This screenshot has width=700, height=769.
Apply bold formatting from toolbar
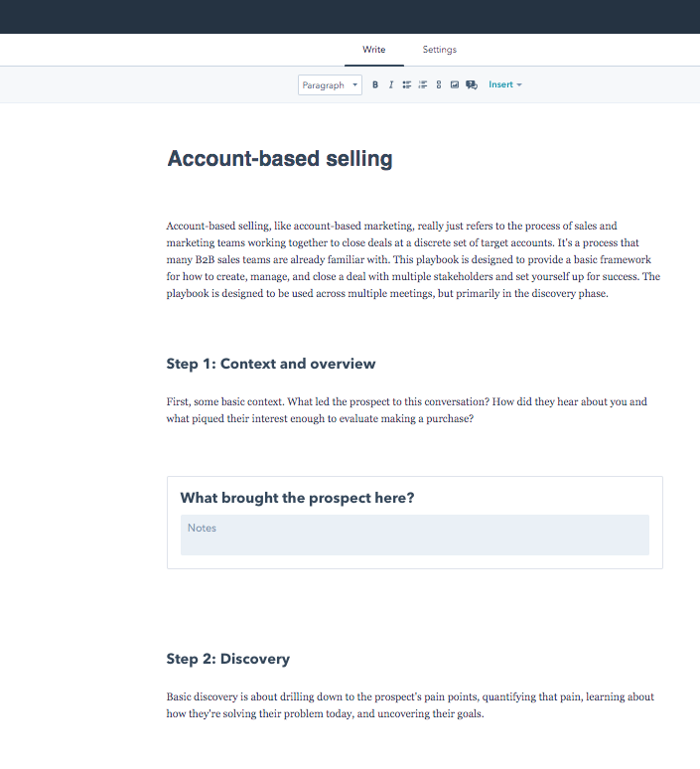375,85
